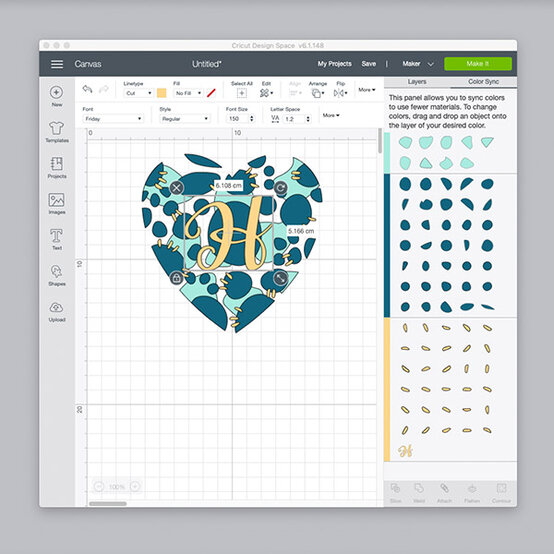Click the yellow linetype color swatch
Screen dimensions: 554x554
click(x=161, y=93)
